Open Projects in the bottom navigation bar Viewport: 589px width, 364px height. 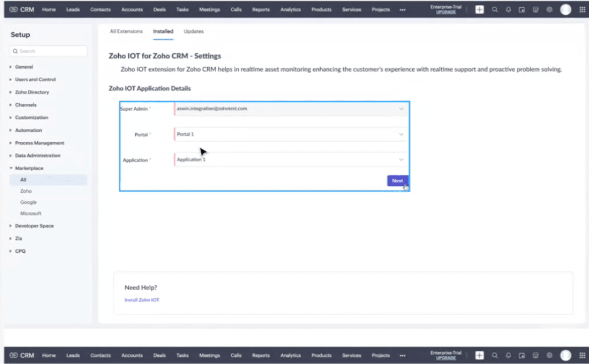381,355
